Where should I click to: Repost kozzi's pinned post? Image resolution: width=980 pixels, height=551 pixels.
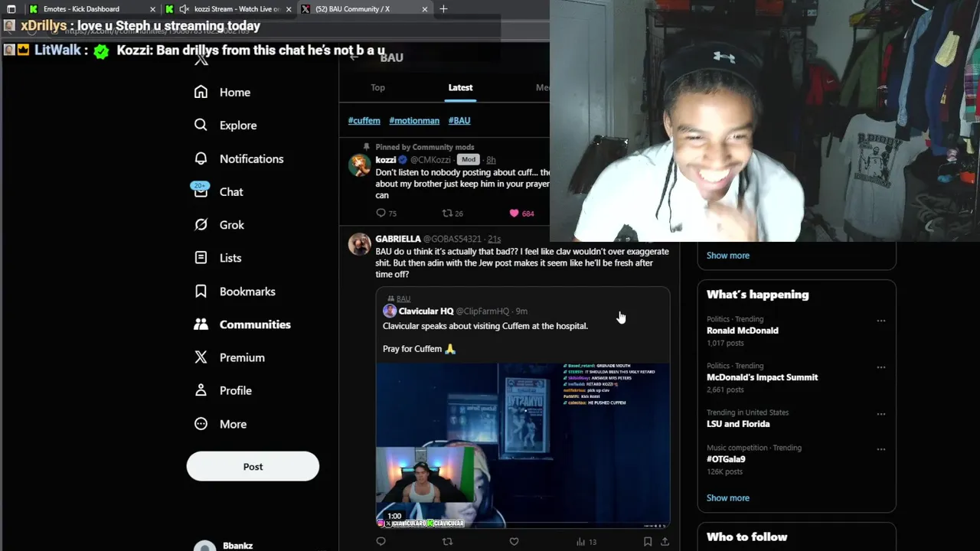(447, 214)
